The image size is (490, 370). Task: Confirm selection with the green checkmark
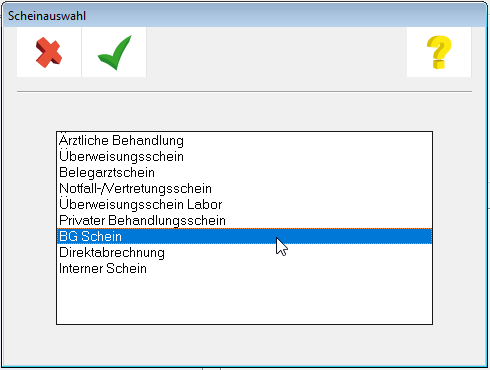114,52
